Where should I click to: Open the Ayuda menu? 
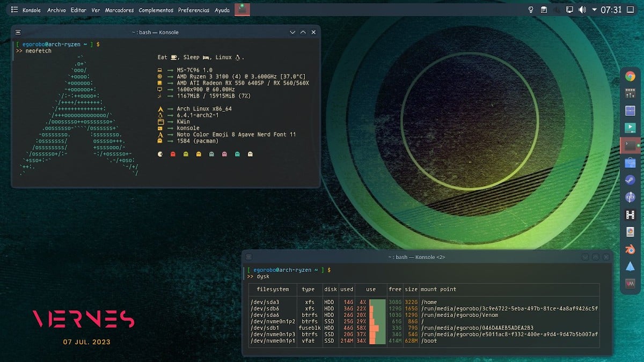tap(222, 10)
